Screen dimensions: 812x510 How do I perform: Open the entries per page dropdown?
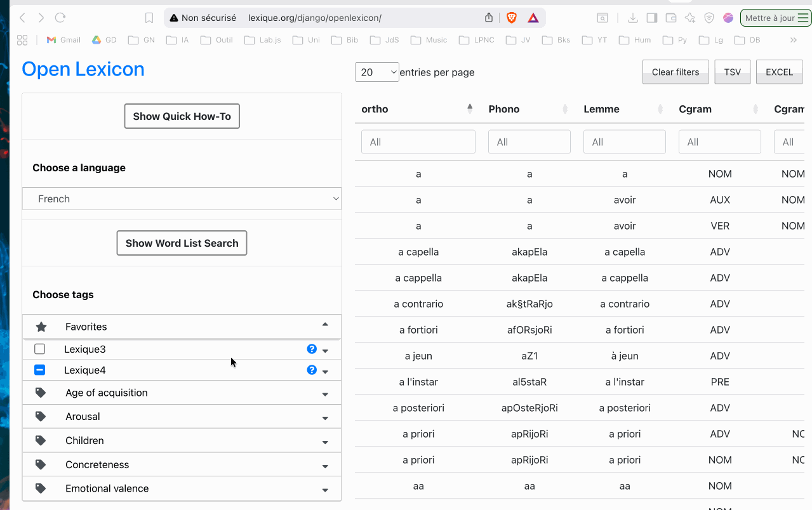click(377, 72)
